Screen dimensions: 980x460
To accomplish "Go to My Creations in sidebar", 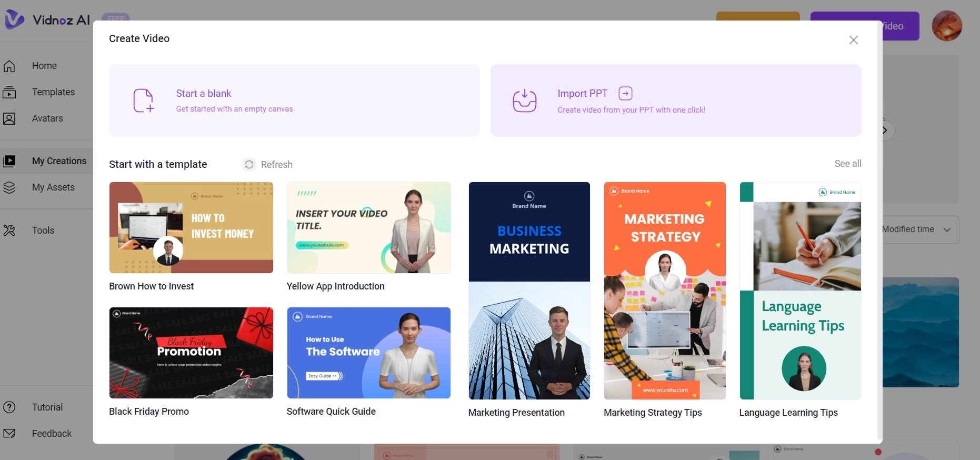I will (x=59, y=161).
